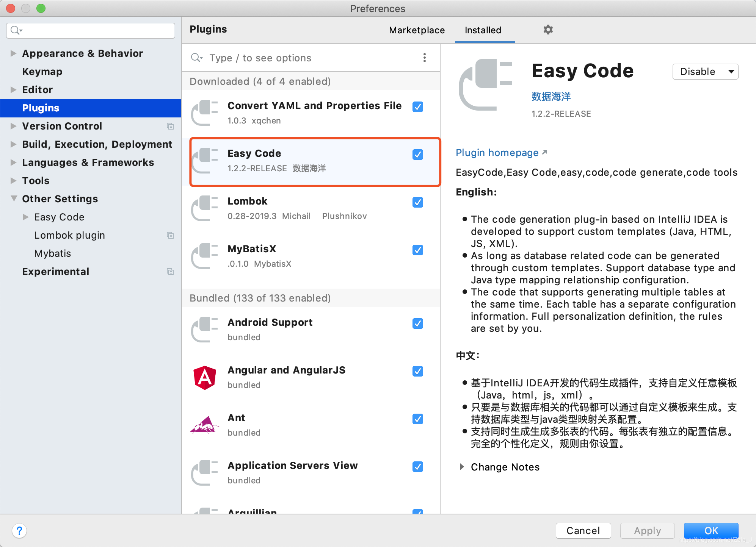The image size is (756, 547).
Task: Click the Disable plugin button
Action: click(x=698, y=72)
